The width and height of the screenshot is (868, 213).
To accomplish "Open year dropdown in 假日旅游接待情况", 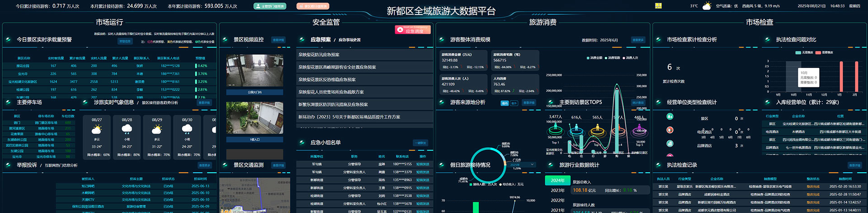I will [522, 165].
